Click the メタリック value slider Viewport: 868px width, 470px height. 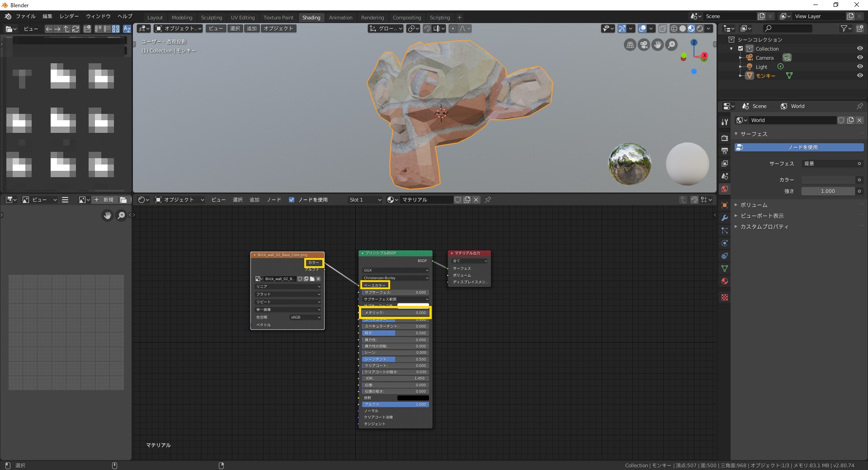pyautogui.click(x=396, y=312)
